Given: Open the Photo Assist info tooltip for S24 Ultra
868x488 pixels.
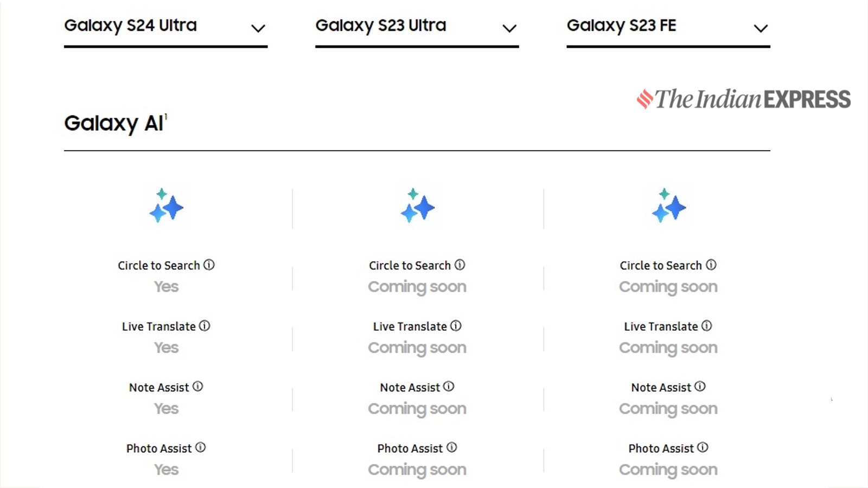Looking at the screenshot, I should pos(201,448).
